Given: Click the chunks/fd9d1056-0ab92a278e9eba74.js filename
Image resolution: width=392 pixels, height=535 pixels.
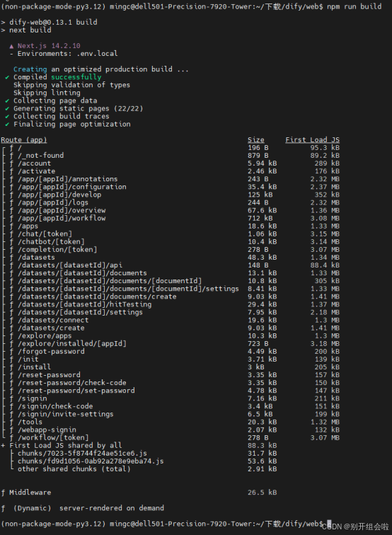Looking at the screenshot, I should (x=91, y=461).
